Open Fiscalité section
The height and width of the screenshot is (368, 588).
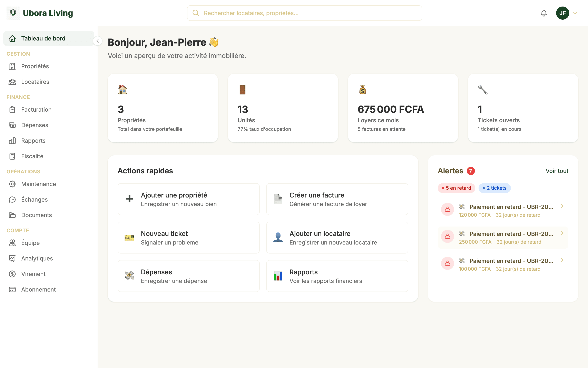tap(49, 156)
